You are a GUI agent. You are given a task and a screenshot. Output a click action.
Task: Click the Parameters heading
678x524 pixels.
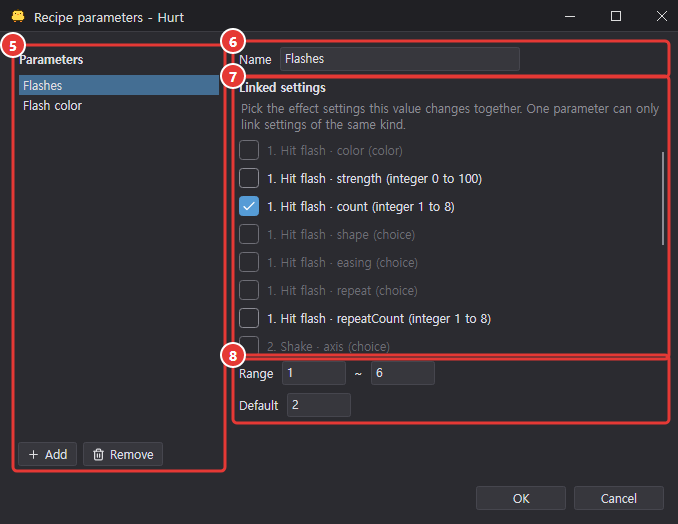pos(51,60)
